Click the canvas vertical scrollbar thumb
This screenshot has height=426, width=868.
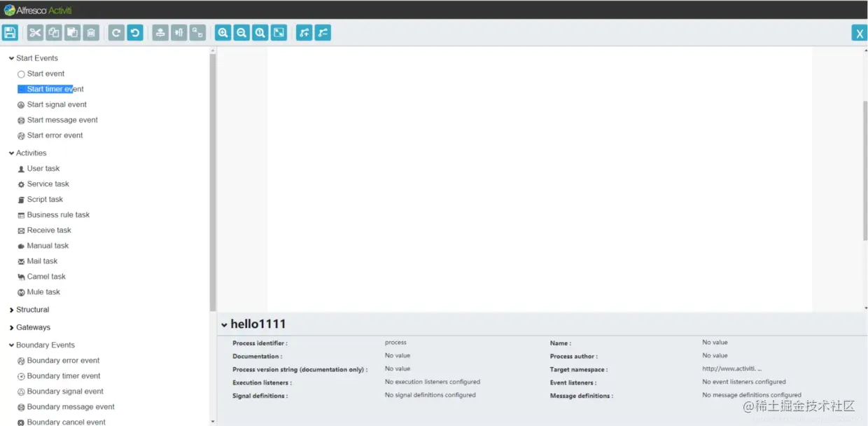coord(865,172)
